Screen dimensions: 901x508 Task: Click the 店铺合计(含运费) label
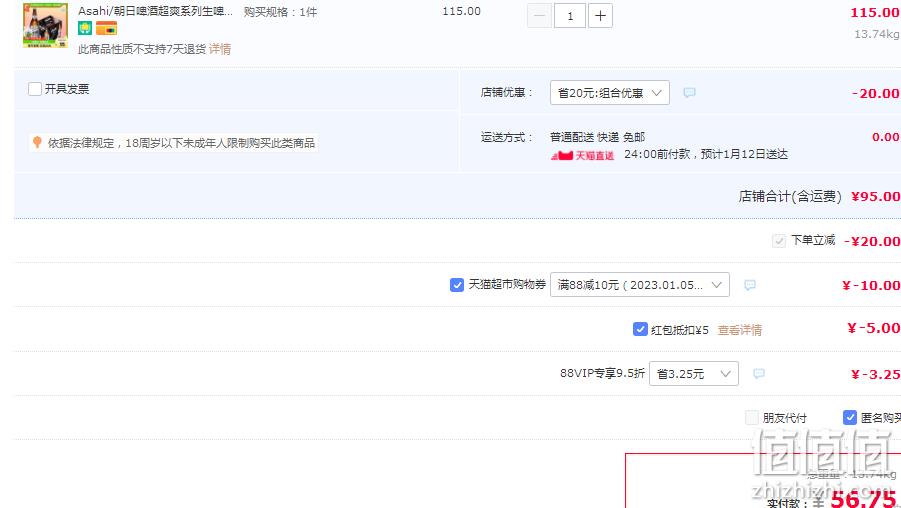point(790,197)
